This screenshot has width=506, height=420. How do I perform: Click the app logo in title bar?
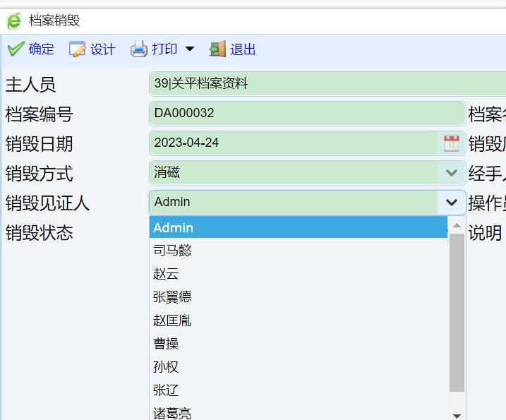13,21
